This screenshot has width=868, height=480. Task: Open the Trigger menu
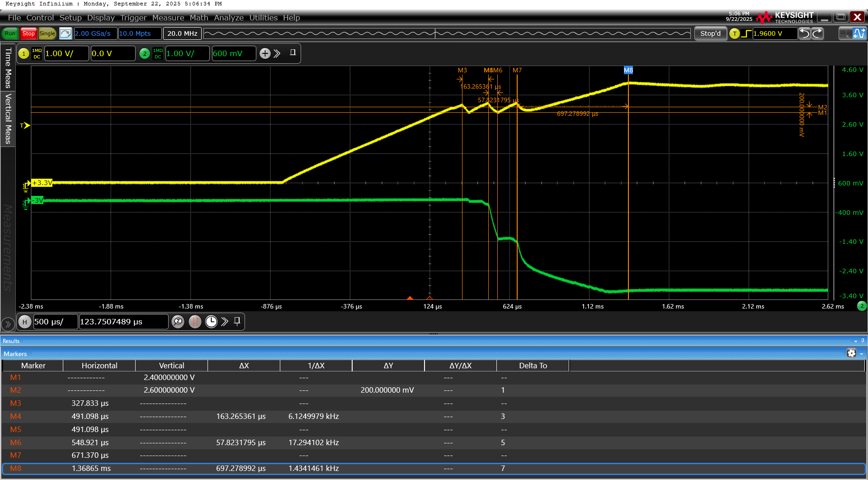[x=133, y=18]
